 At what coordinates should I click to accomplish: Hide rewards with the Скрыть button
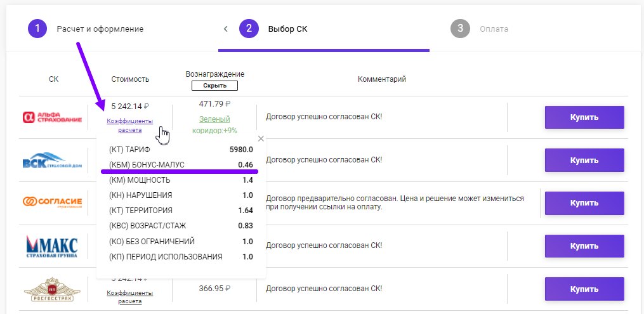(x=214, y=86)
